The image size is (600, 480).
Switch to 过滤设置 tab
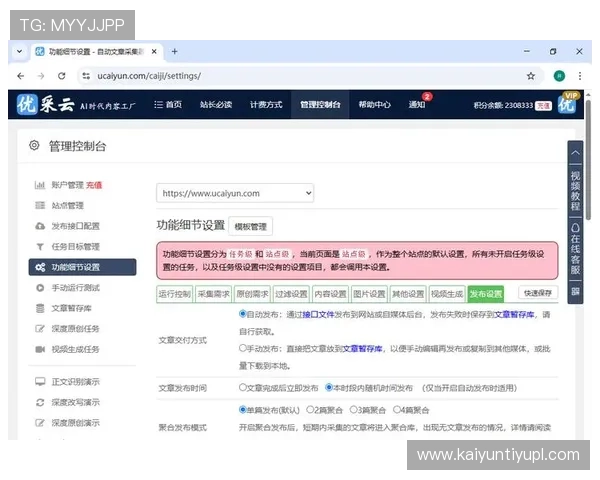292,294
